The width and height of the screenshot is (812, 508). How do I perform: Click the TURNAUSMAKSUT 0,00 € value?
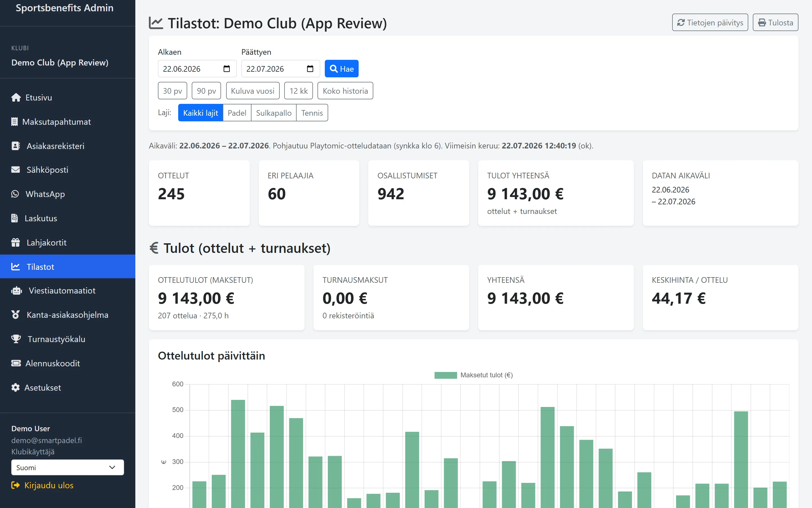pyautogui.click(x=345, y=298)
